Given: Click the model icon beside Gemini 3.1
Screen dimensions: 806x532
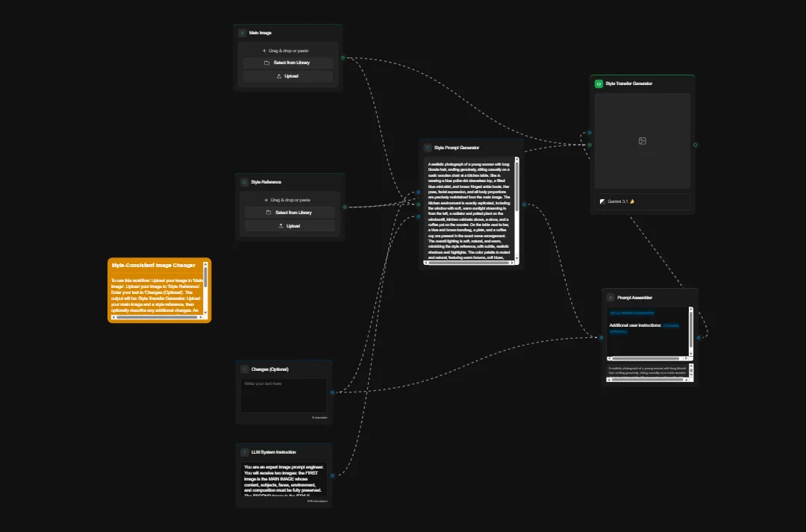Looking at the screenshot, I should click(x=602, y=201).
